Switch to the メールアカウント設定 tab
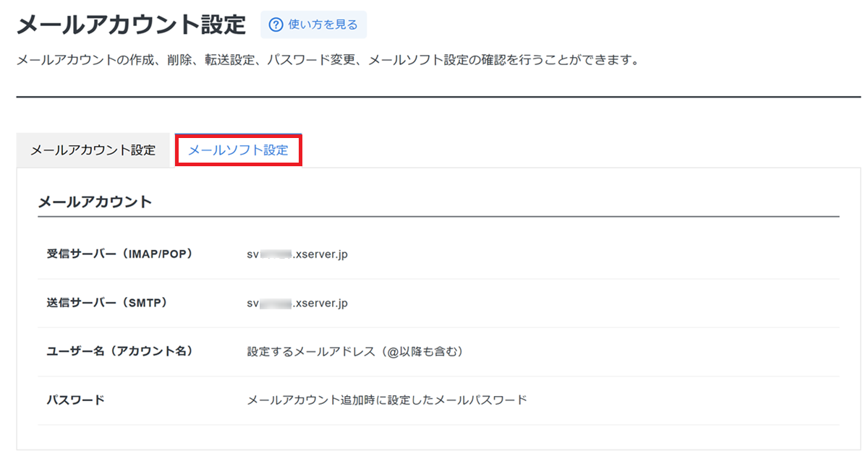868x456 pixels. [93, 151]
